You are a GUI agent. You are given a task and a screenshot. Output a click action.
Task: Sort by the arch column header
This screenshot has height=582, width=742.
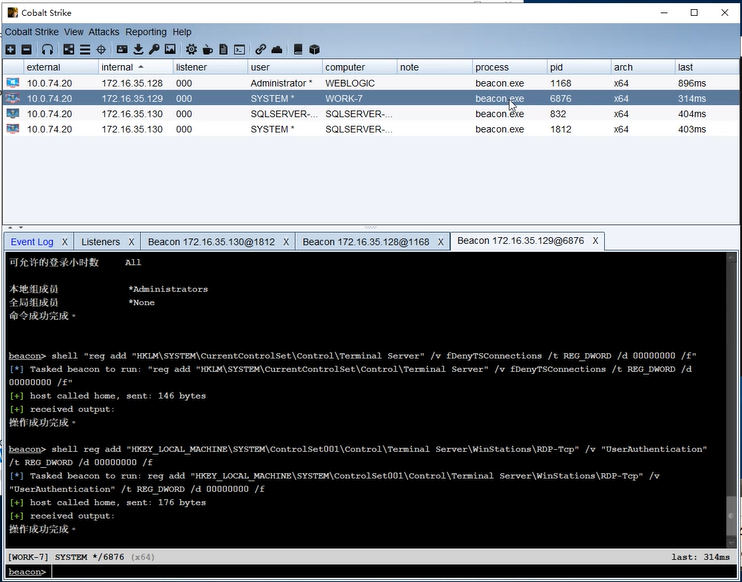[643, 67]
